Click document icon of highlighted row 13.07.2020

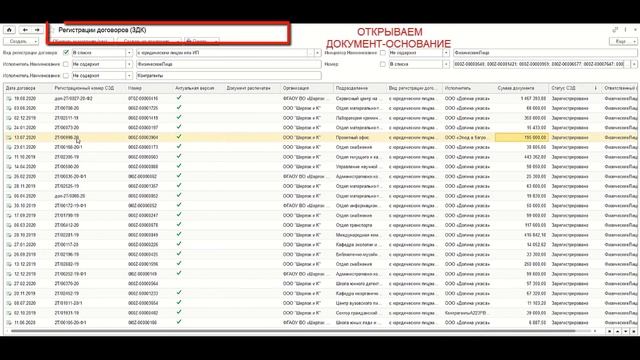point(9,138)
